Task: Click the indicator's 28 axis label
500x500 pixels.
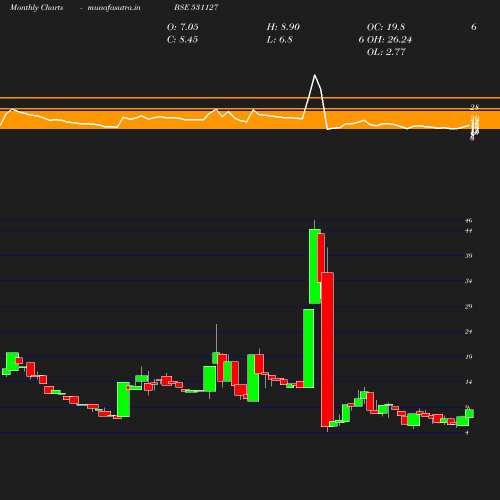Action: (475, 107)
